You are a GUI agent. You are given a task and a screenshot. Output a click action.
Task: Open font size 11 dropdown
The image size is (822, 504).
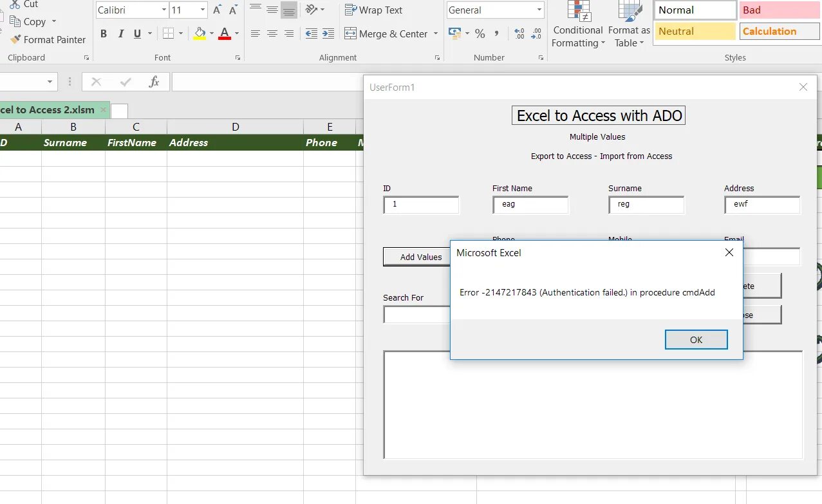(x=203, y=10)
